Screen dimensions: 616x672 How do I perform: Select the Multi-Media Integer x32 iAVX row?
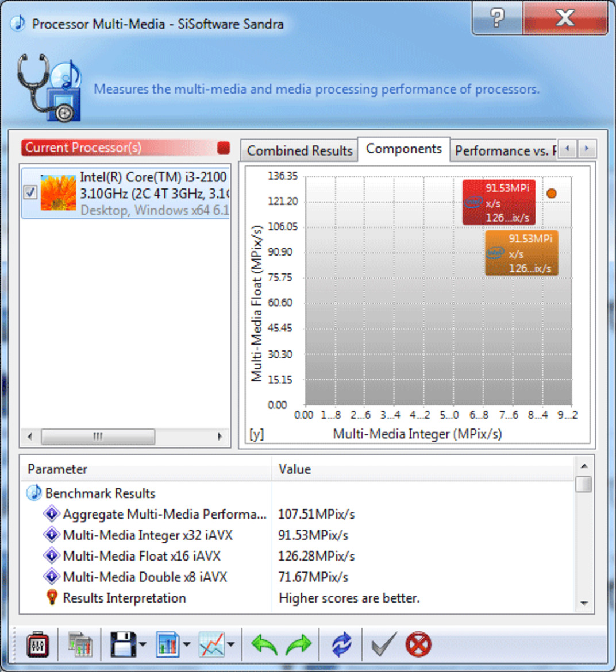(298, 535)
